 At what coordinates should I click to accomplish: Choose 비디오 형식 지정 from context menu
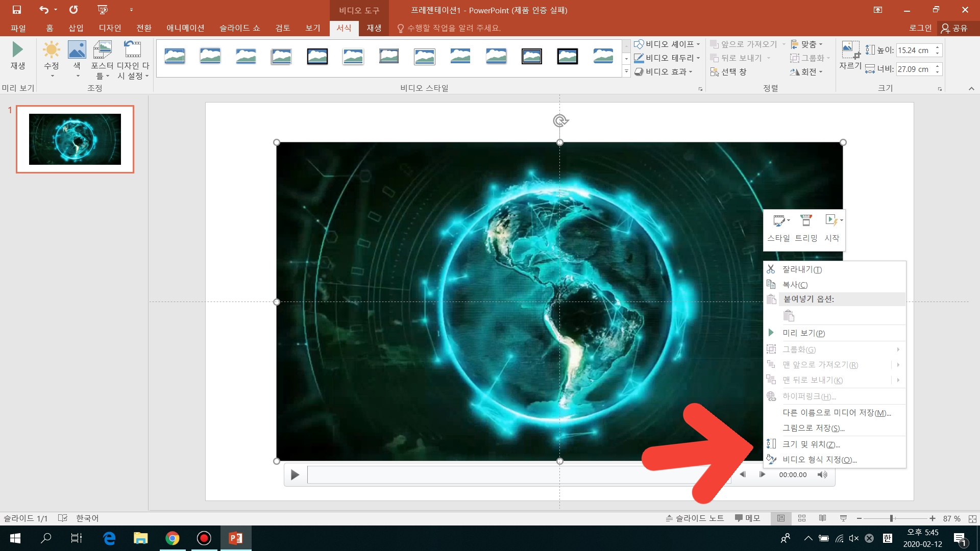[x=819, y=460]
